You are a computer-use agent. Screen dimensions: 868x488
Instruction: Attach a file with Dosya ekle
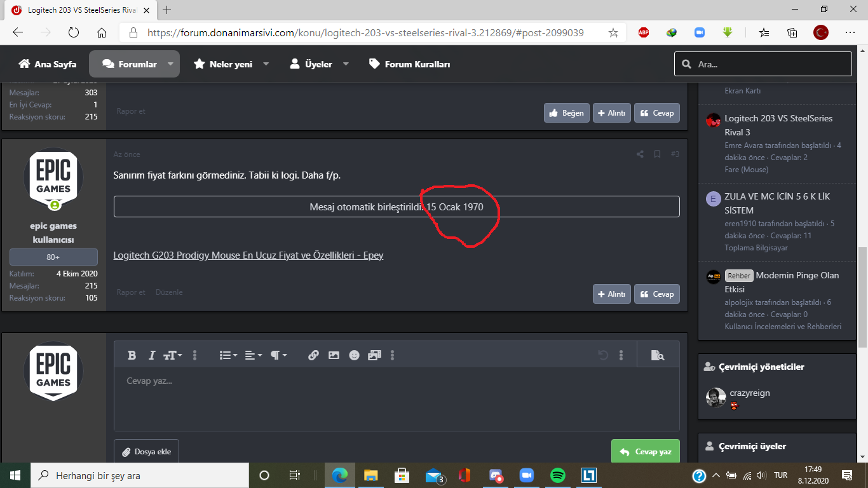point(147,452)
